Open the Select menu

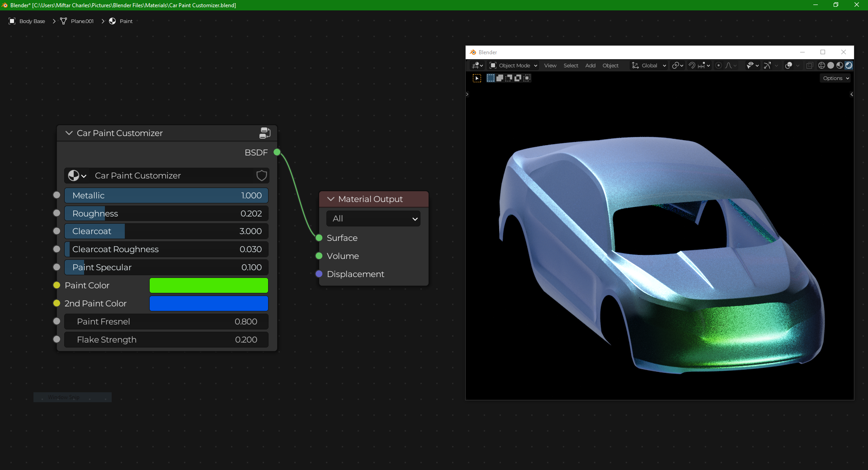[x=571, y=66]
